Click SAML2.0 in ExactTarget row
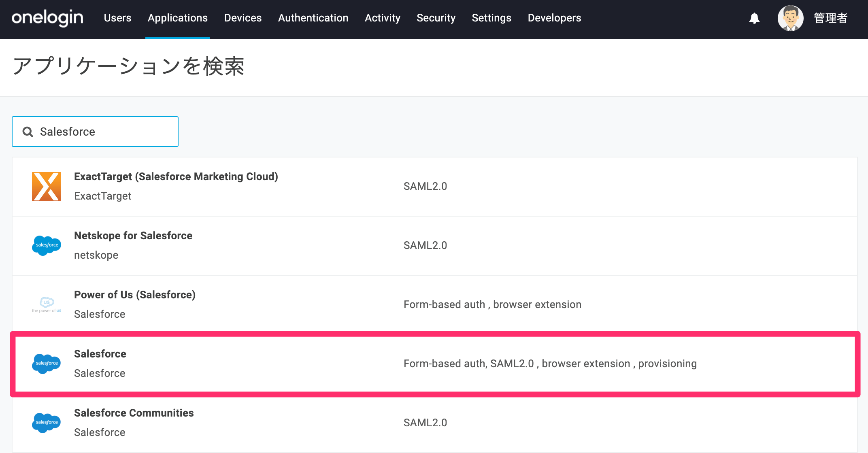 (425, 186)
